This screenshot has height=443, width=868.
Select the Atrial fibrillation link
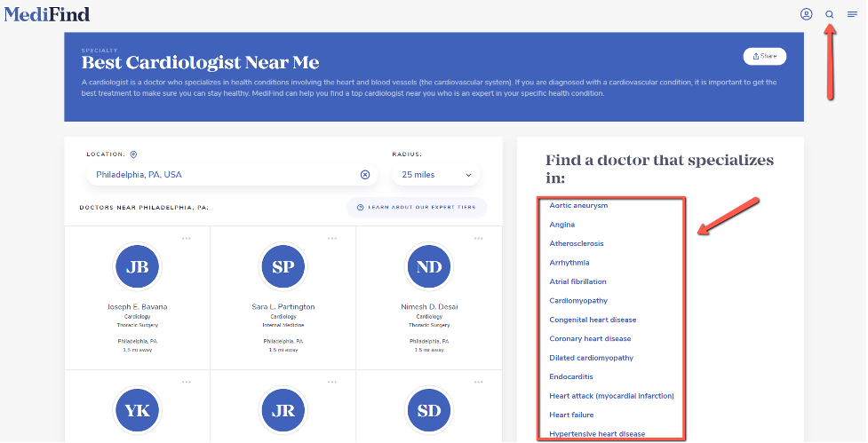[578, 281]
